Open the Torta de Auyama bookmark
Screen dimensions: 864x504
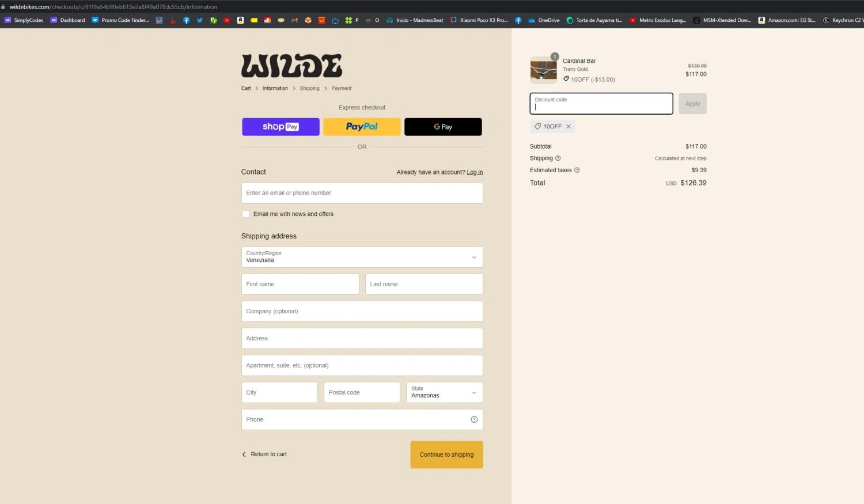tap(594, 20)
